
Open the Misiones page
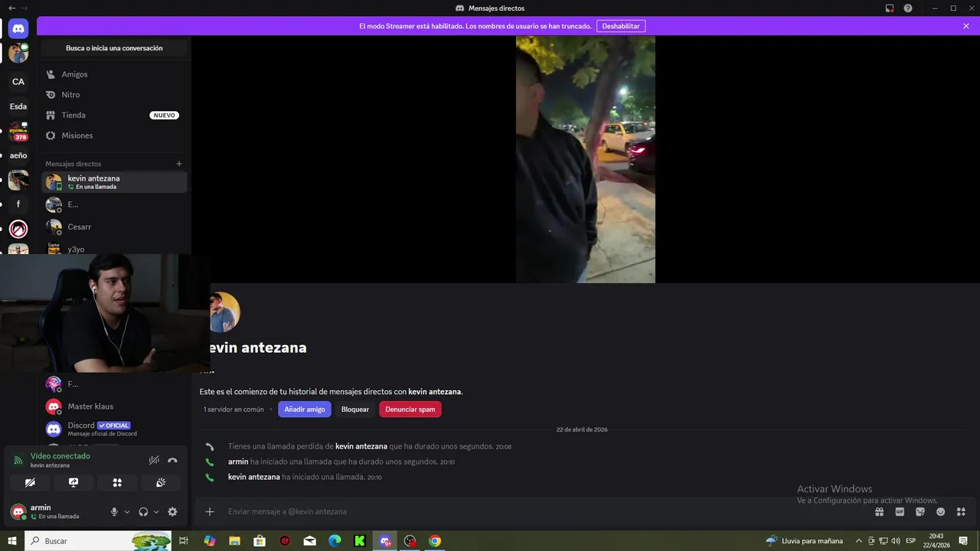click(x=114, y=135)
